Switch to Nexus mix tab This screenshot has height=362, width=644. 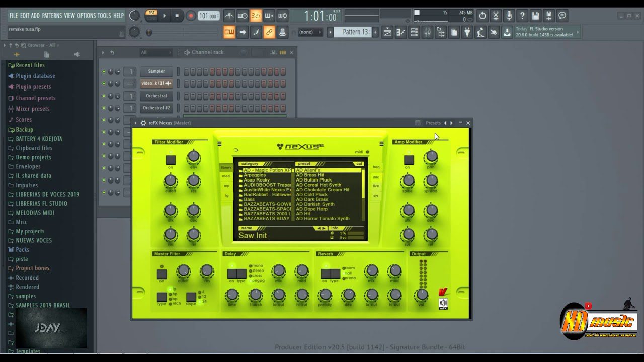click(x=376, y=177)
